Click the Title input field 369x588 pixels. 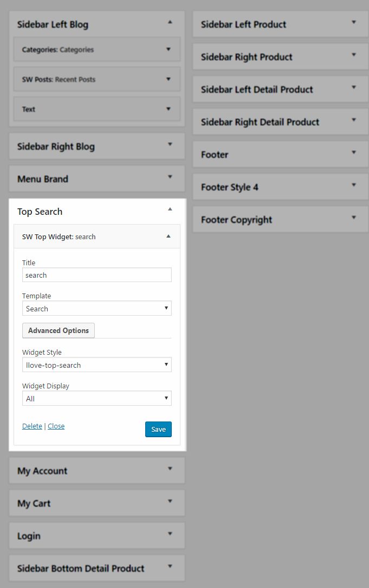point(96,275)
